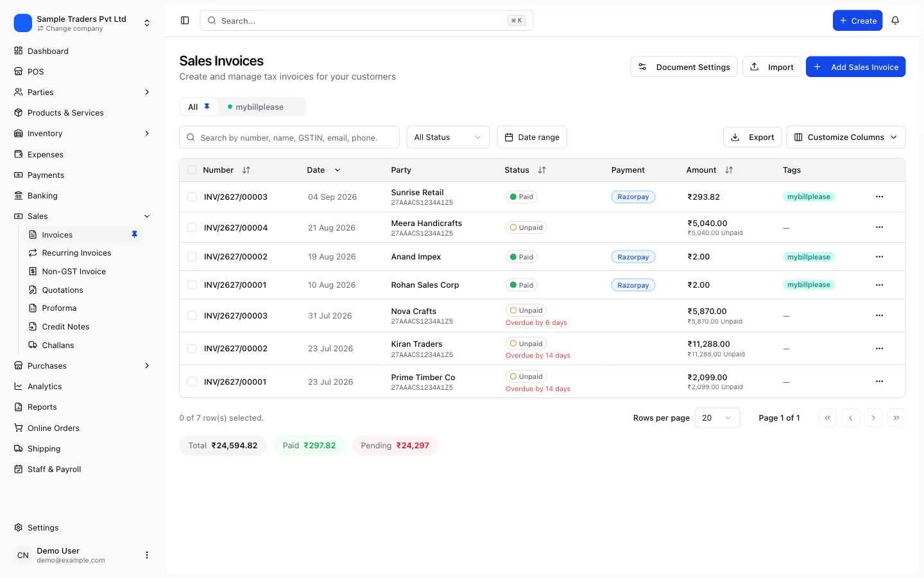Sort by Number column arrows
Viewport: 924px width, 578px height.
tap(246, 170)
